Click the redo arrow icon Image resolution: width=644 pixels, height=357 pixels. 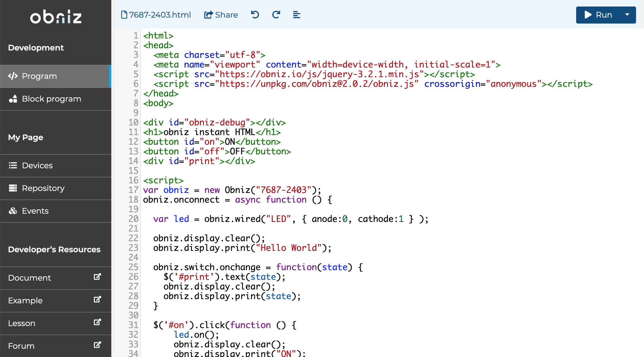[x=276, y=14]
